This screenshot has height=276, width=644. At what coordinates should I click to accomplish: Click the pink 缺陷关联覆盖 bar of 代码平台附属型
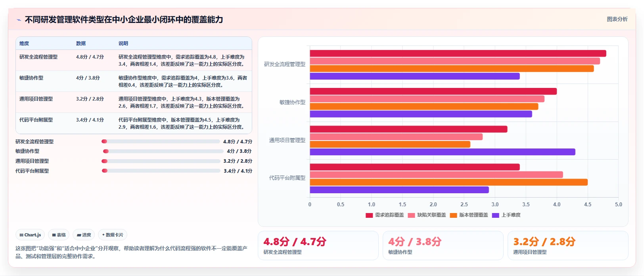(x=436, y=175)
